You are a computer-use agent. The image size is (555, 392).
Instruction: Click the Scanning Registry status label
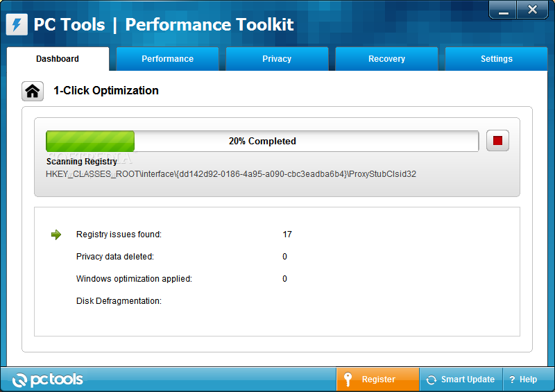click(82, 162)
